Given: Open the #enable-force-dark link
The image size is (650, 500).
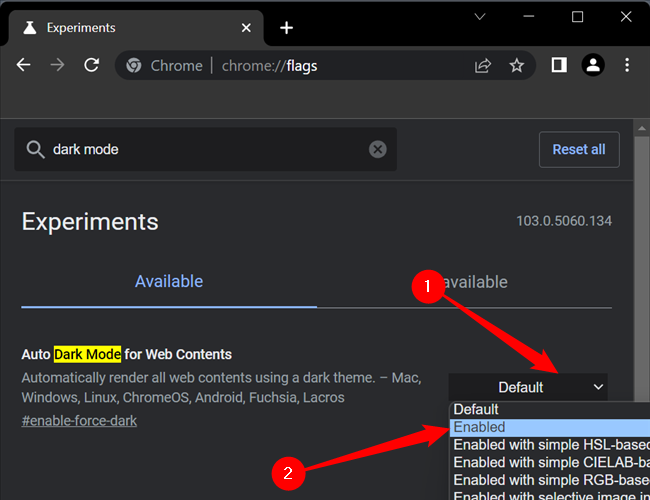Looking at the screenshot, I should (x=79, y=420).
